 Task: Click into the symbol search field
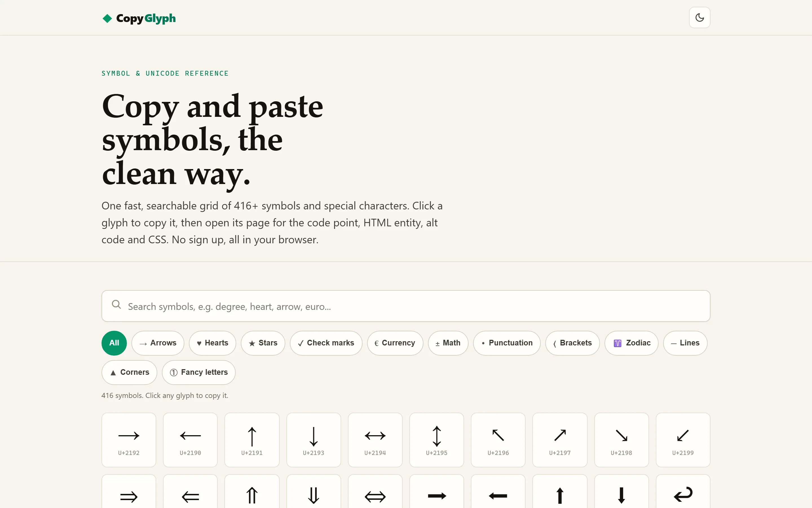click(406, 306)
